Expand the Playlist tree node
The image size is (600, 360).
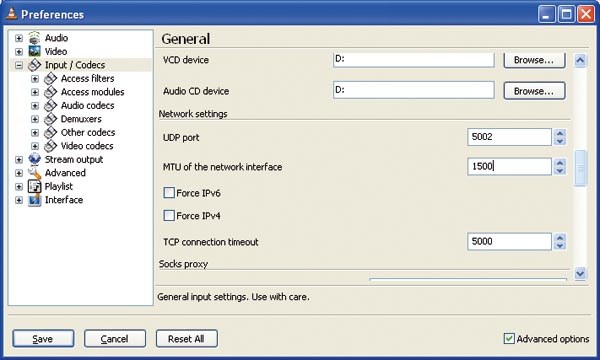pyautogui.click(x=19, y=187)
